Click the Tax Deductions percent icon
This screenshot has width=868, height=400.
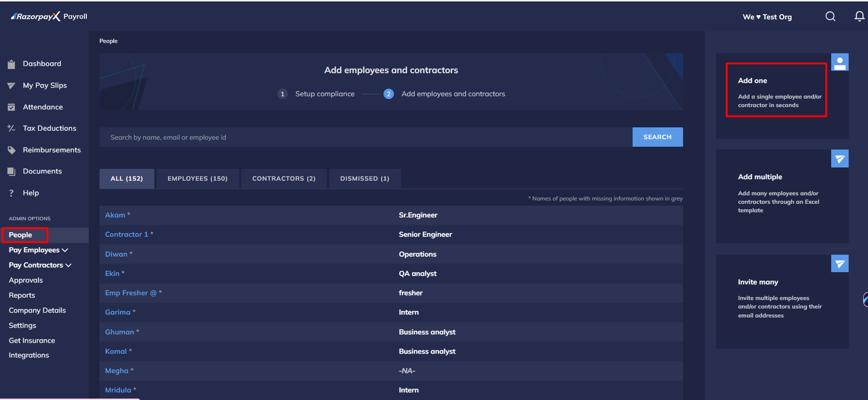(x=11, y=128)
